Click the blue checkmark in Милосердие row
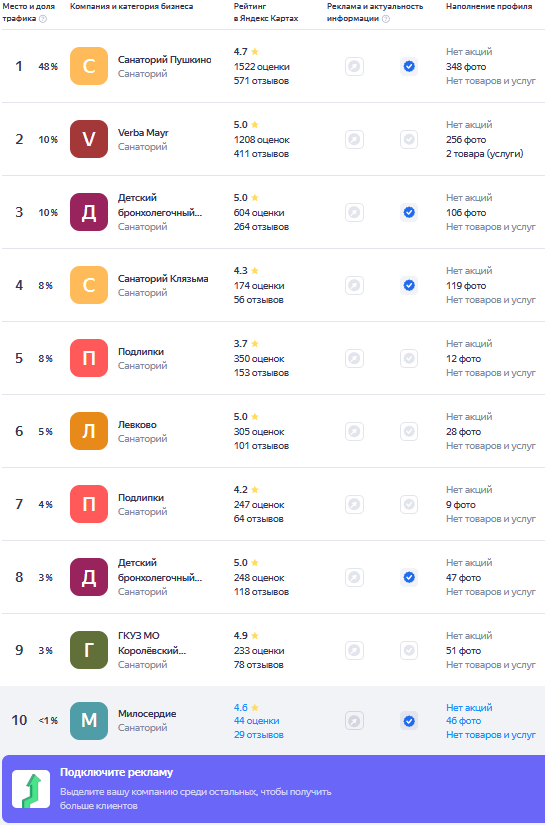Screen dimensions: 545x825 point(409,721)
